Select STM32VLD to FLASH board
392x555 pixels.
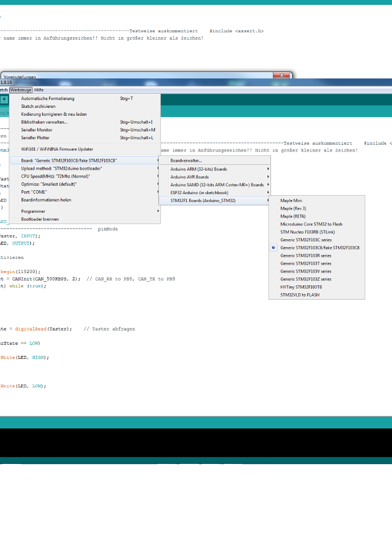point(317,295)
